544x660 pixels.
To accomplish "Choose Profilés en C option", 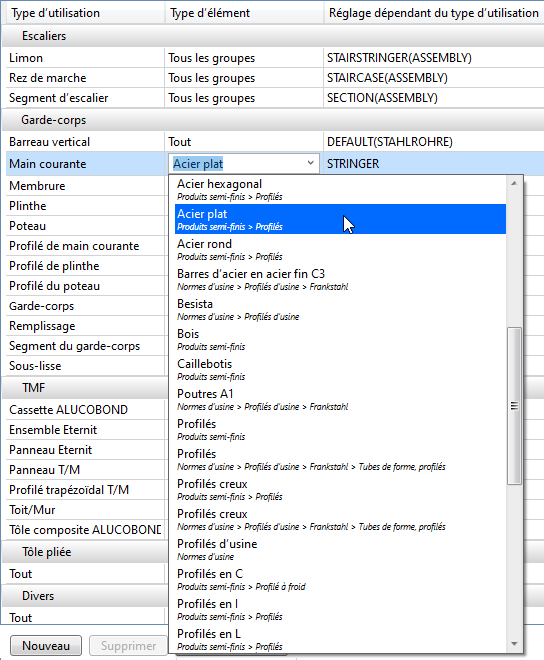I will (x=340, y=579).
